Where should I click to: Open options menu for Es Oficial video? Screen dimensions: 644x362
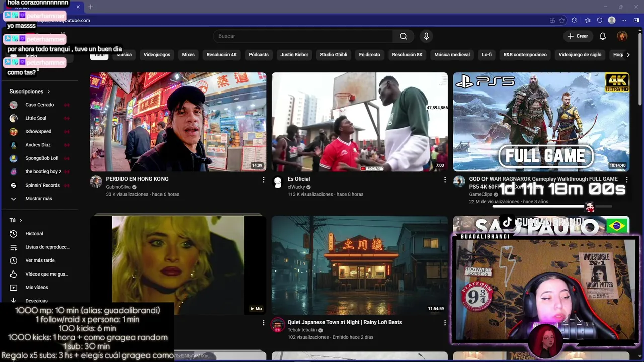click(x=445, y=179)
